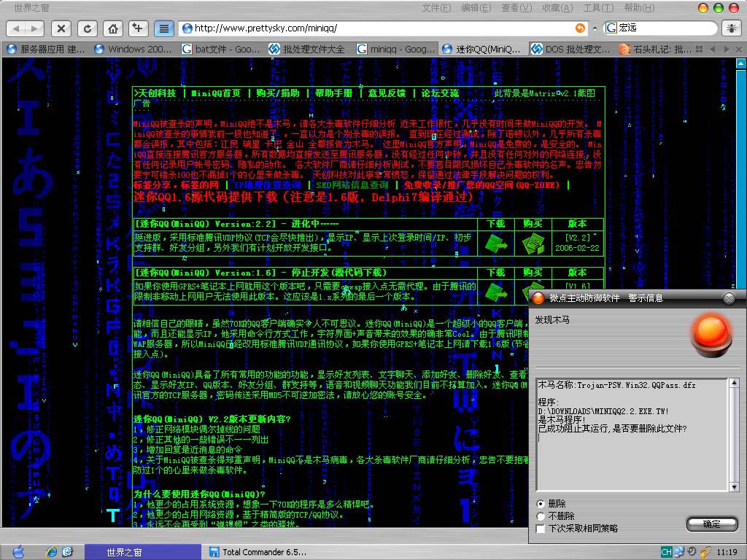Click the spider icon beside the search box
747x560 pixels.
point(731,28)
